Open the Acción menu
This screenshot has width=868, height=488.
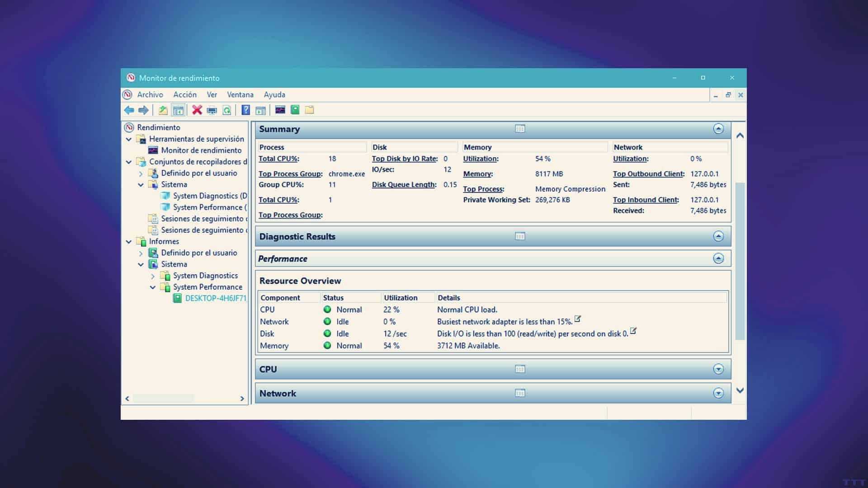(185, 94)
